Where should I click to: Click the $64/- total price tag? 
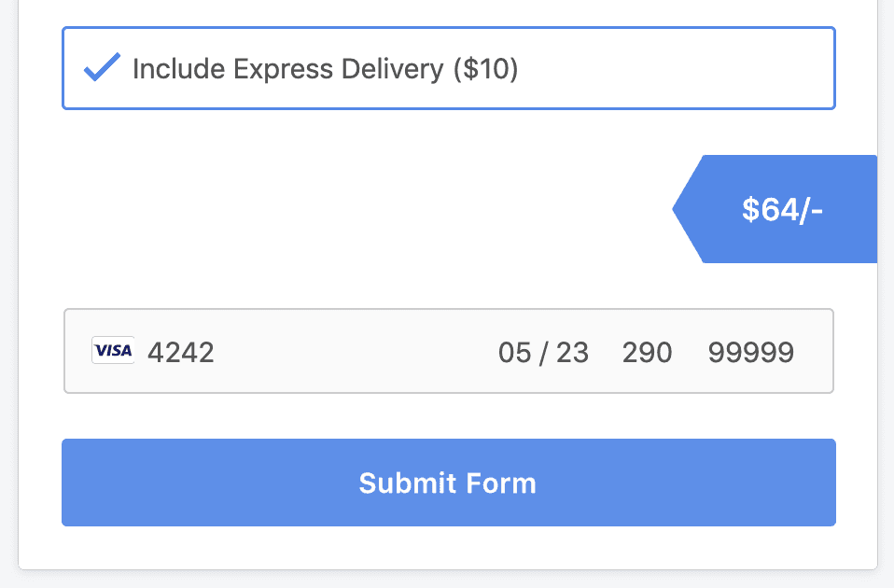(775, 209)
